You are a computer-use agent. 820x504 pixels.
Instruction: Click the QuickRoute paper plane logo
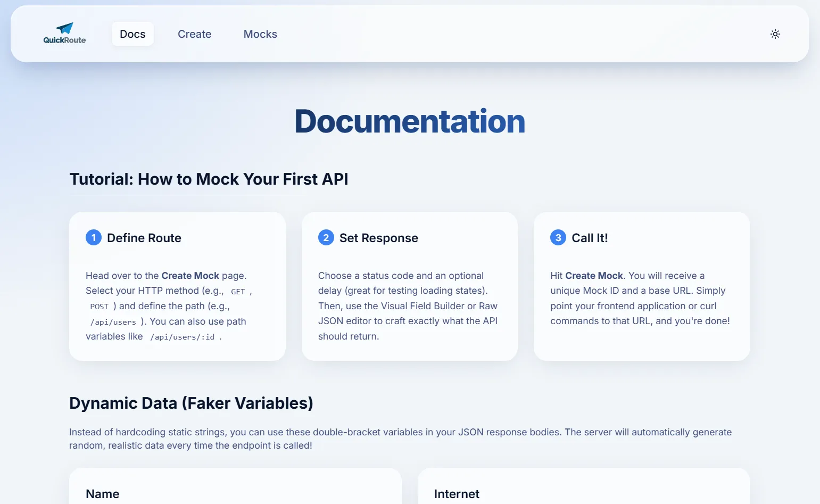[64, 34]
